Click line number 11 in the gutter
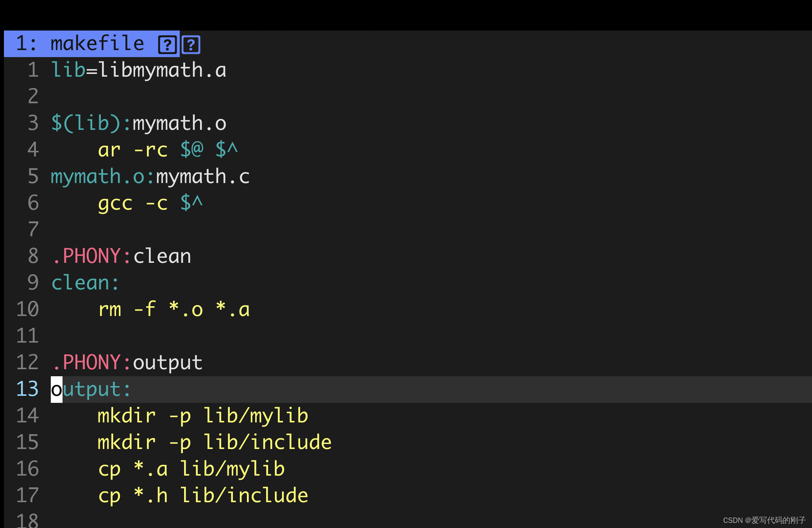This screenshot has width=812, height=528. tap(27, 336)
